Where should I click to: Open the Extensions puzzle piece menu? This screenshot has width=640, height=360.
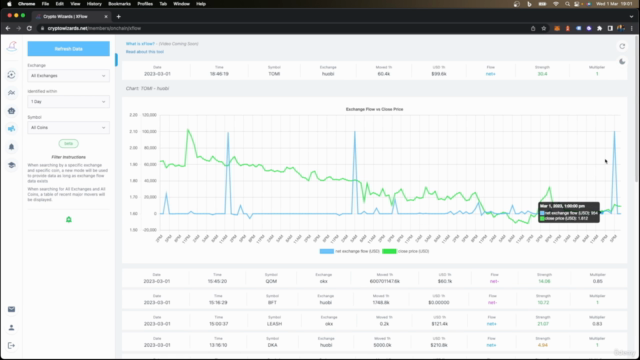click(x=600, y=28)
